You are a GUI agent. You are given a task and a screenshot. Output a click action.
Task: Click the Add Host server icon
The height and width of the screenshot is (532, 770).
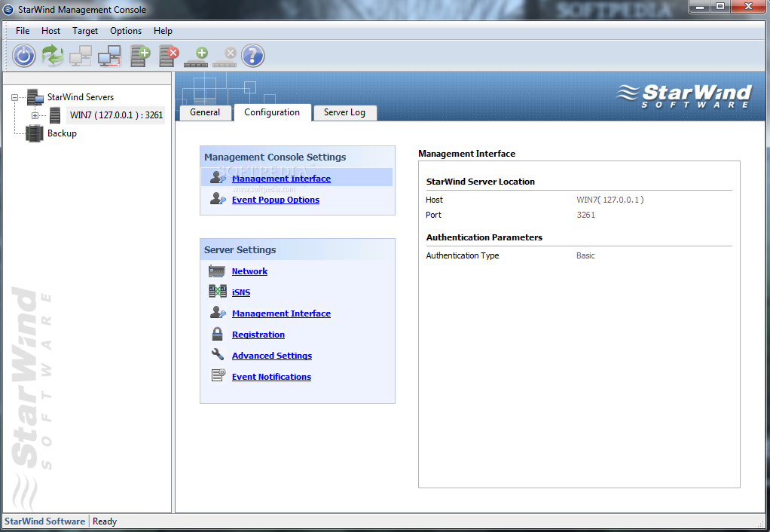(140, 56)
